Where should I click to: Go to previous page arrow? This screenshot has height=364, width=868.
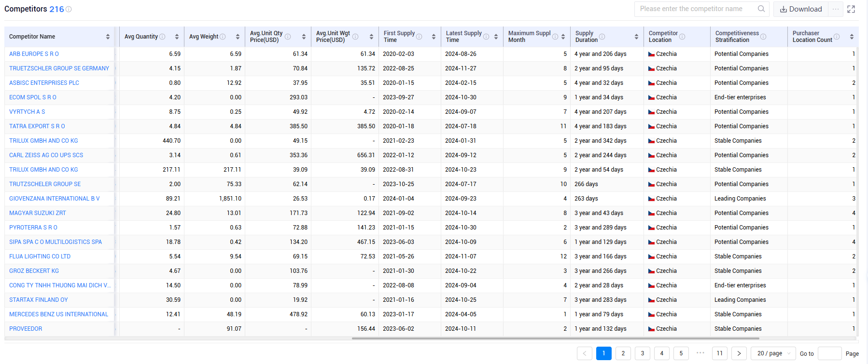585,353
